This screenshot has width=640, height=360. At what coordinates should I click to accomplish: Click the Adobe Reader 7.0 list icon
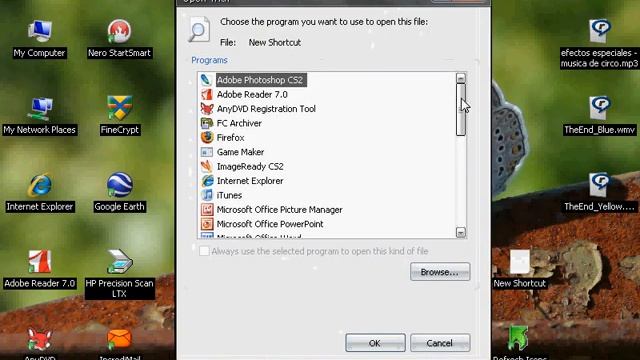tap(207, 94)
